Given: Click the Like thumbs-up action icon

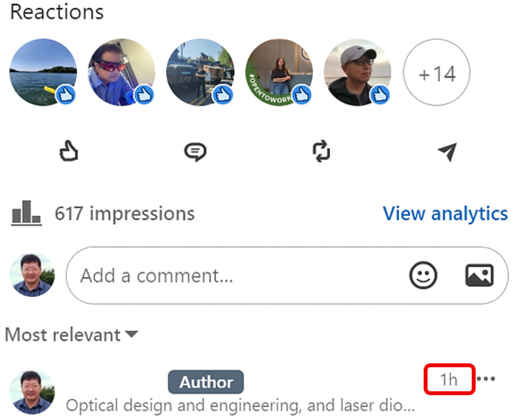Looking at the screenshot, I should point(69,151).
